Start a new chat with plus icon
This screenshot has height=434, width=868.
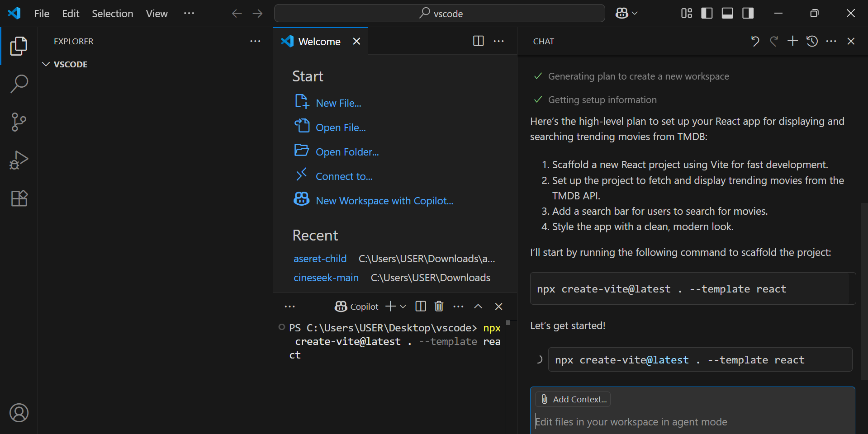click(x=792, y=41)
